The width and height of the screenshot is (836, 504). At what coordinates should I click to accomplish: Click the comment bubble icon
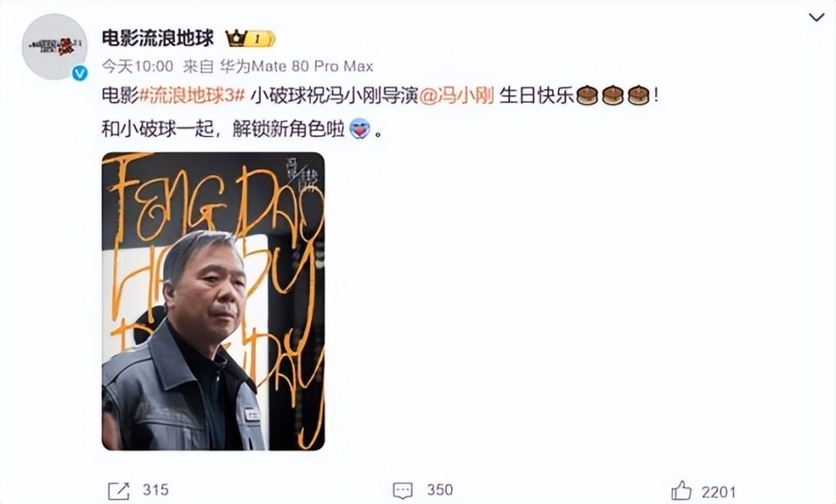click(x=402, y=491)
